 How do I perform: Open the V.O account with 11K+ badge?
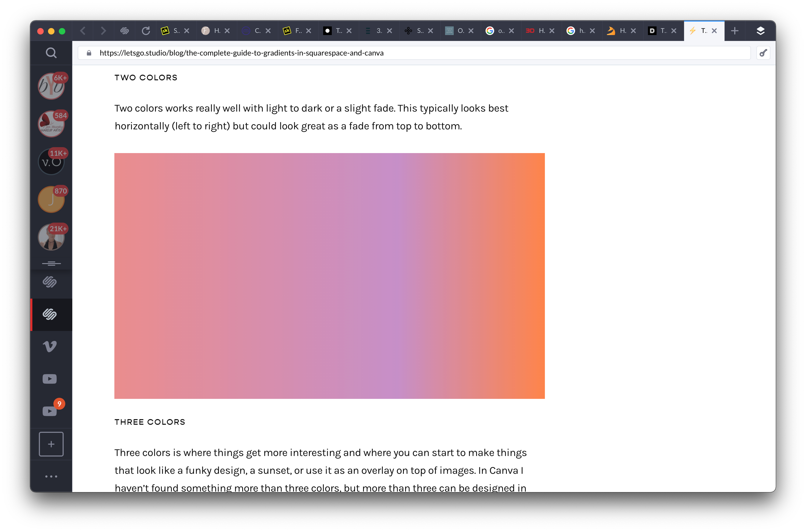point(51,161)
